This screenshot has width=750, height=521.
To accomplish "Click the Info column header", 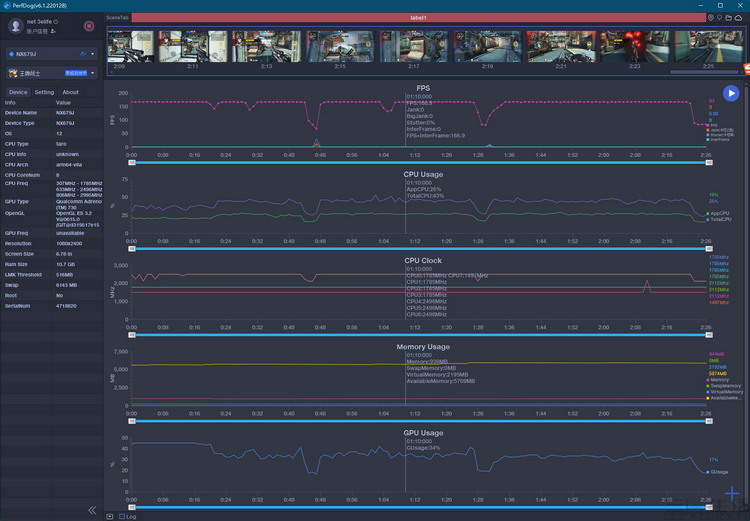I will tap(10, 102).
